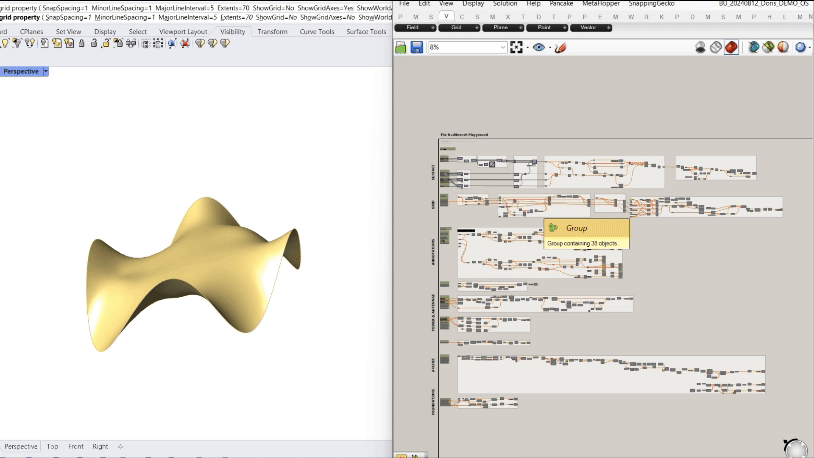Expand the Perspective viewport title menu arrow
Screen dimensions: 814x458
point(45,71)
